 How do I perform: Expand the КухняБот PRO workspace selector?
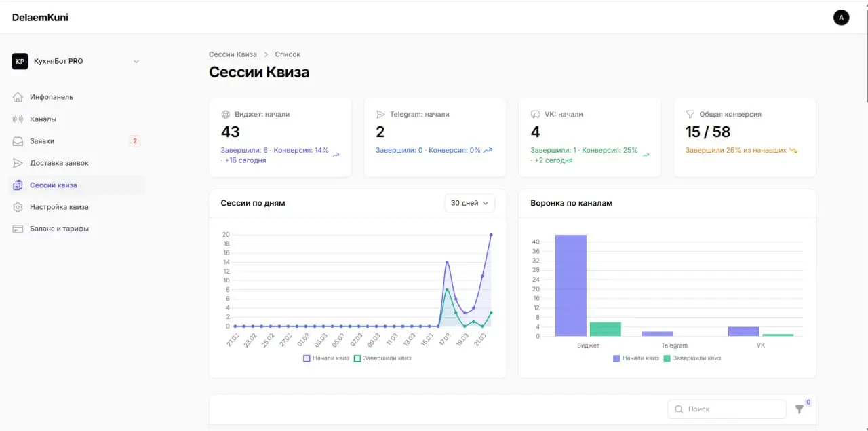click(x=136, y=60)
